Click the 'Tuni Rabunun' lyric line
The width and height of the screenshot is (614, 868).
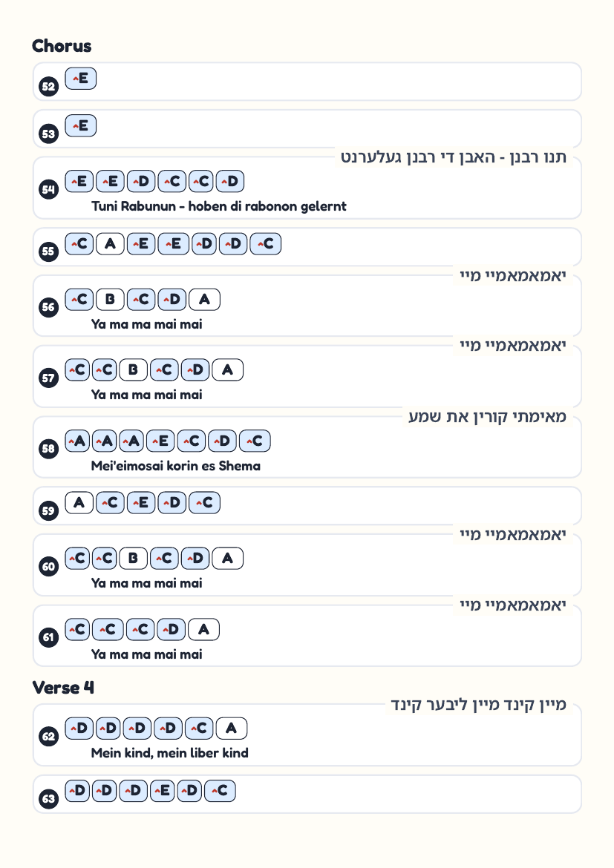click(x=219, y=206)
